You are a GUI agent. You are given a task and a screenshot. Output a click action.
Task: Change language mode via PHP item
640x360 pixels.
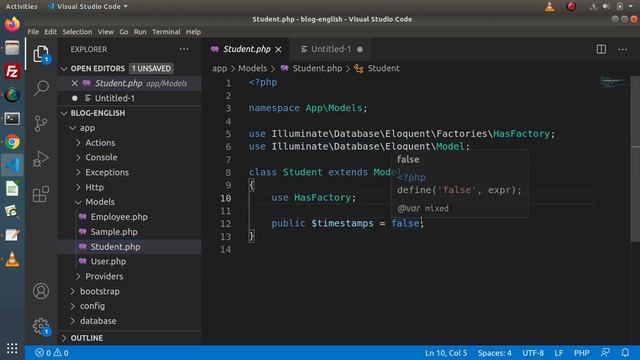pos(582,353)
